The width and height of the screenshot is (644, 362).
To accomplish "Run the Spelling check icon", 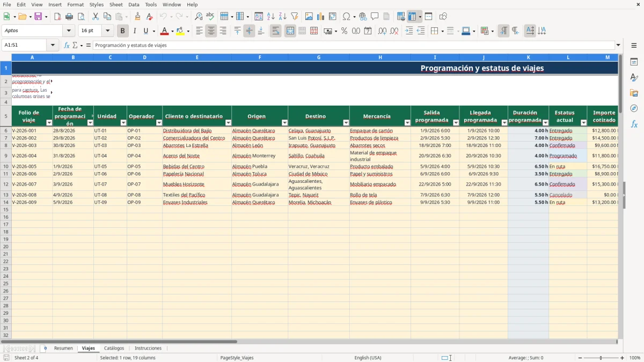I will pos(210,17).
